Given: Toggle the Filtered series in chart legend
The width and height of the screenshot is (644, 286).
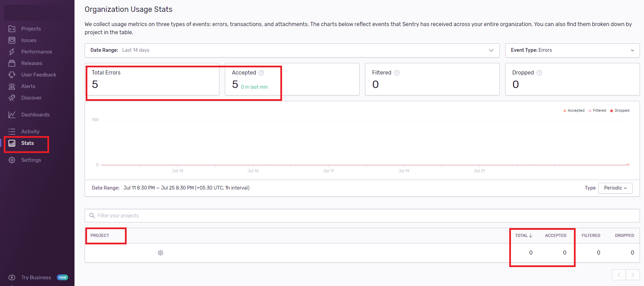Looking at the screenshot, I should coord(598,111).
